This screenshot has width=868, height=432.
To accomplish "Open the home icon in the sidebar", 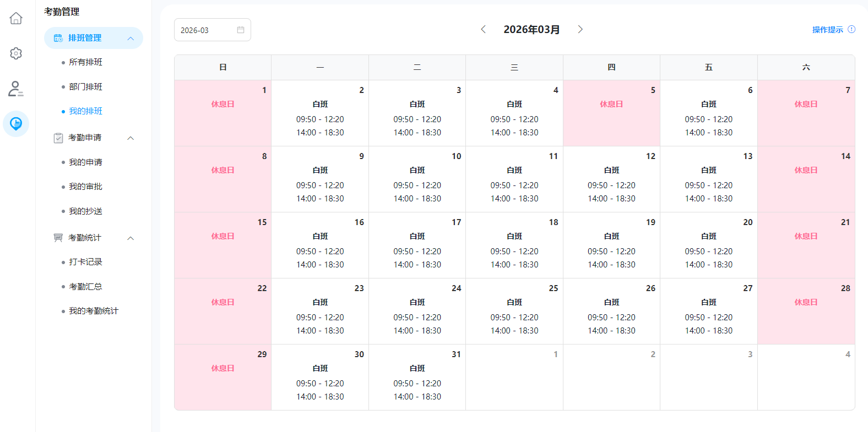I will coord(16,19).
